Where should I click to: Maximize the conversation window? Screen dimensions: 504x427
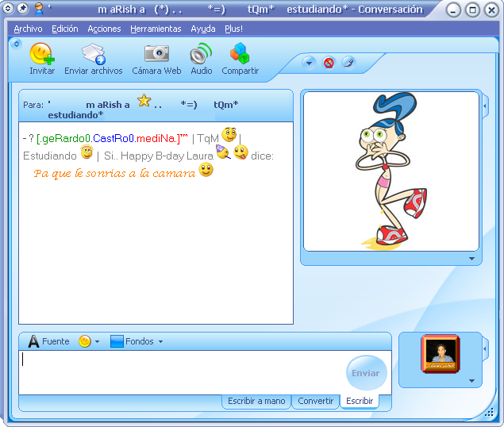point(472,10)
